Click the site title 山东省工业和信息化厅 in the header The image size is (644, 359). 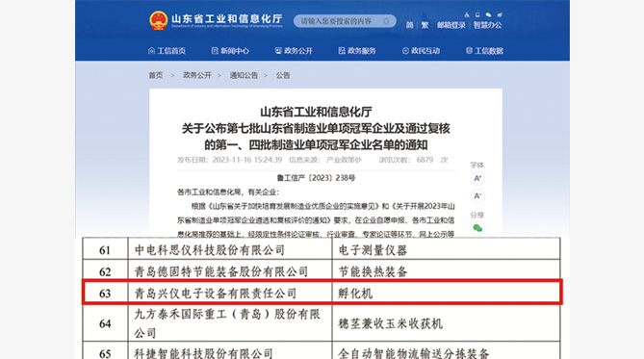point(227,19)
